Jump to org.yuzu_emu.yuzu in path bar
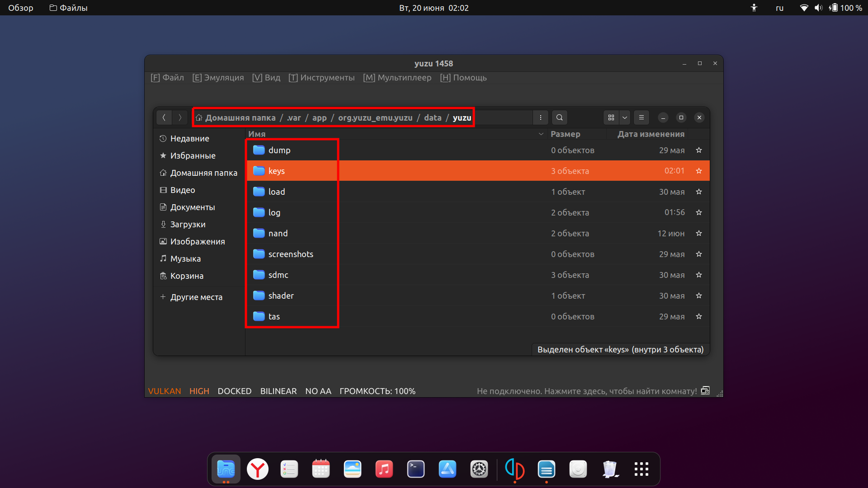 [375, 117]
